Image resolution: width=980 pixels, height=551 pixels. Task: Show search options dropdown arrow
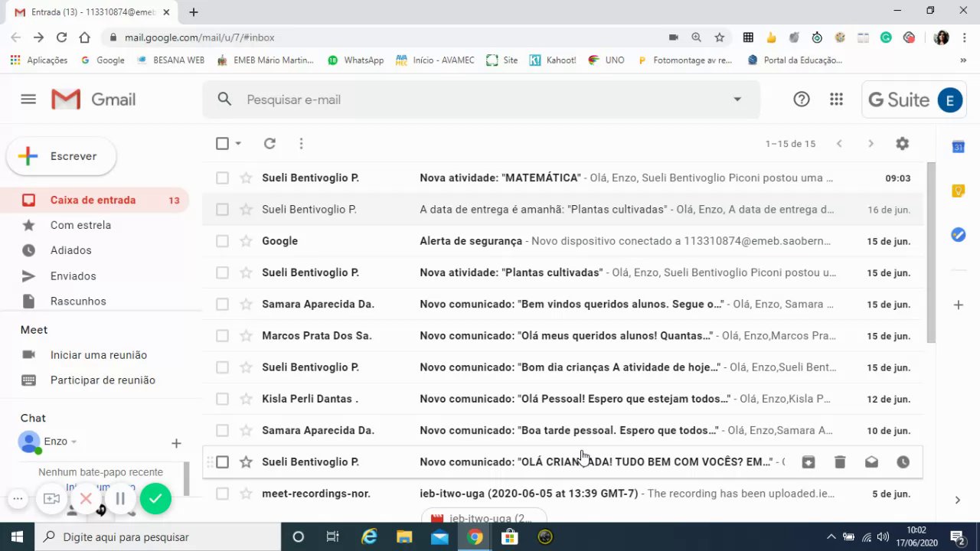pos(737,99)
